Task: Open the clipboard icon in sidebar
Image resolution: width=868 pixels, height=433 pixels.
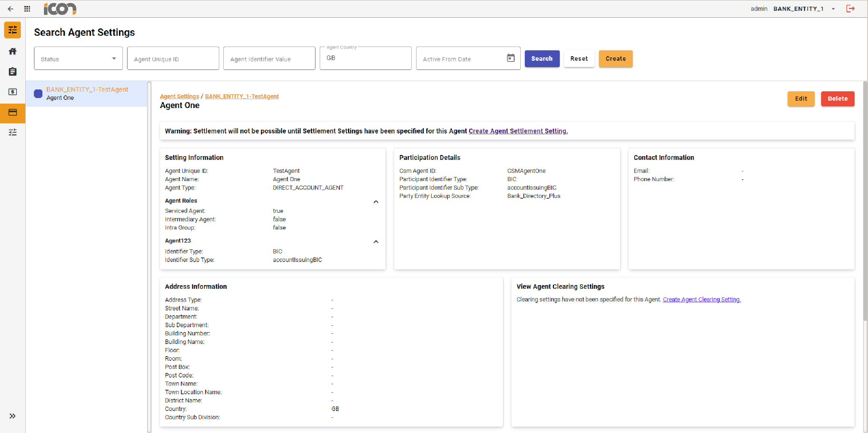Action: (x=13, y=72)
